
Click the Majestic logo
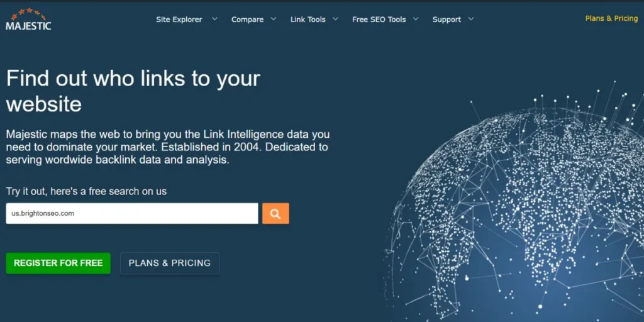click(x=28, y=19)
